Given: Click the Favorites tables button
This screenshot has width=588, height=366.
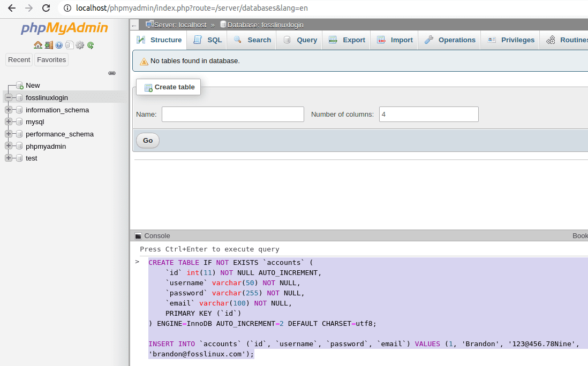Looking at the screenshot, I should [51, 60].
